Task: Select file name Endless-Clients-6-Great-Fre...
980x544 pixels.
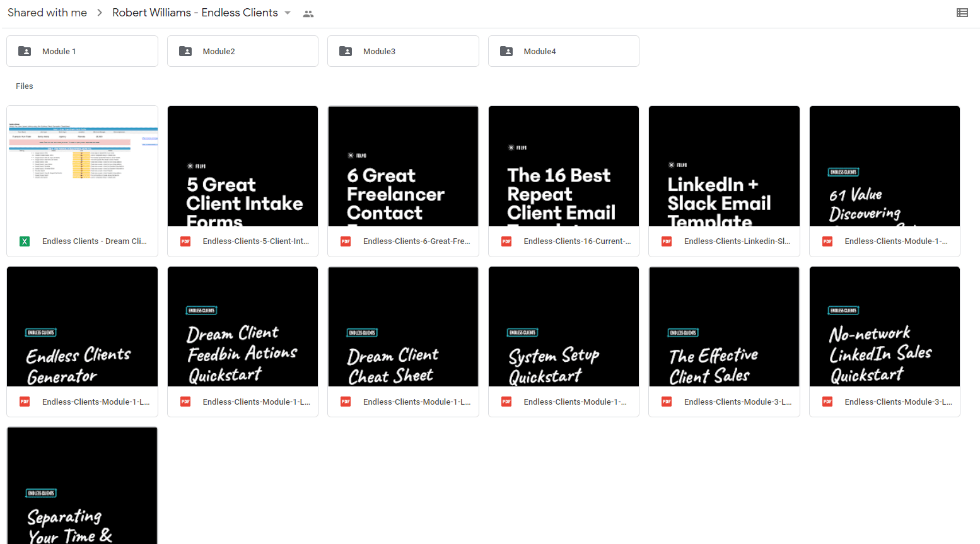Action: point(417,241)
